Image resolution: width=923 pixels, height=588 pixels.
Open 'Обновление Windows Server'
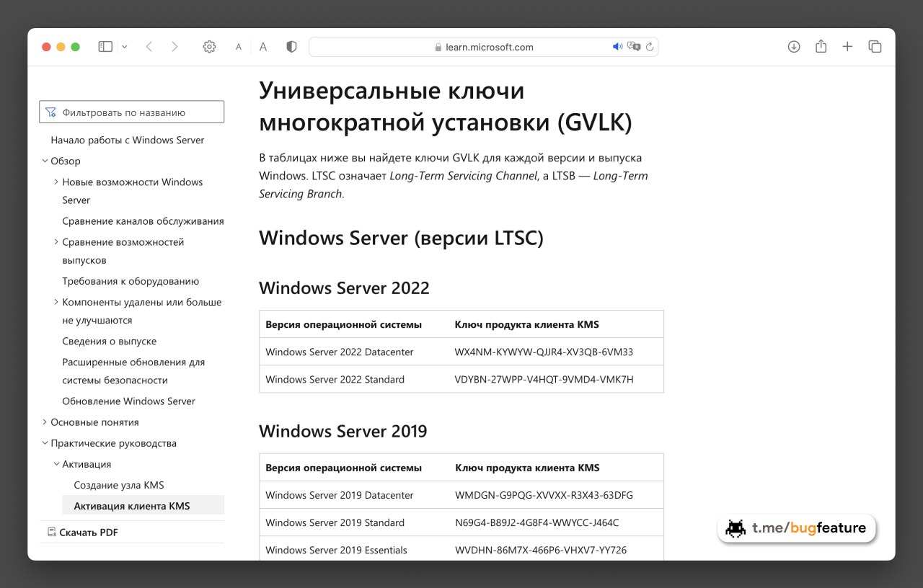coord(129,401)
